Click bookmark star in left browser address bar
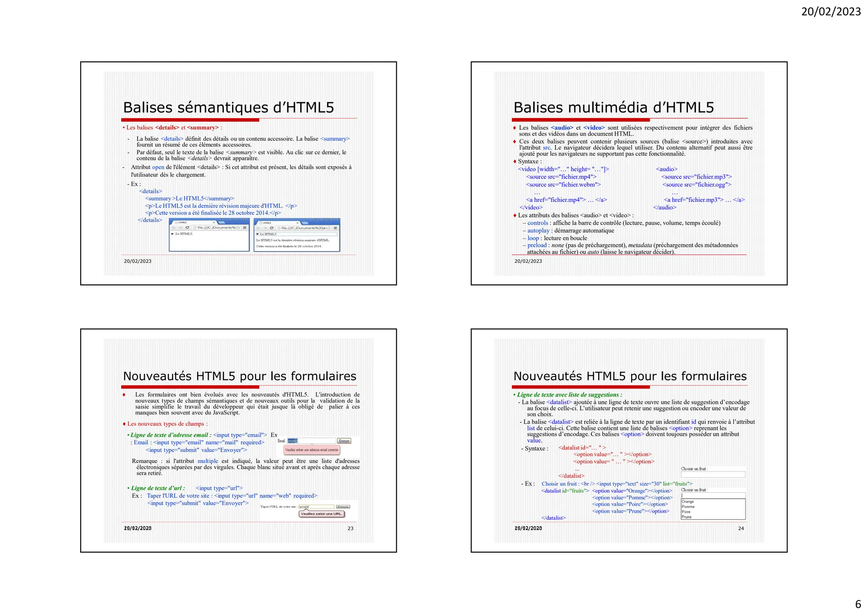This screenshot has width=868, height=614. point(238,228)
